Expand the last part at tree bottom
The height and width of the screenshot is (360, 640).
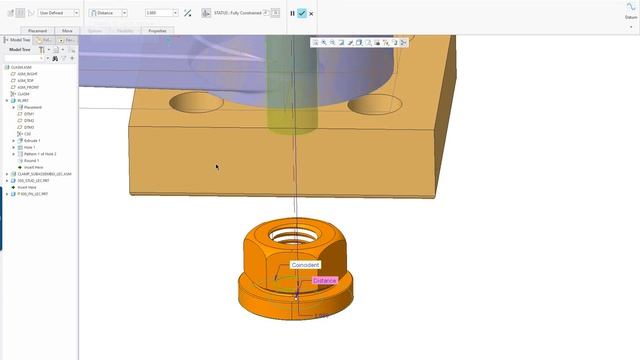pos(7,194)
